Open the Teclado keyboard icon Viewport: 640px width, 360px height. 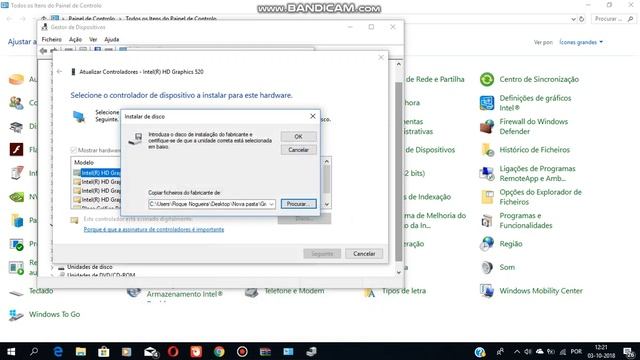coord(16,292)
